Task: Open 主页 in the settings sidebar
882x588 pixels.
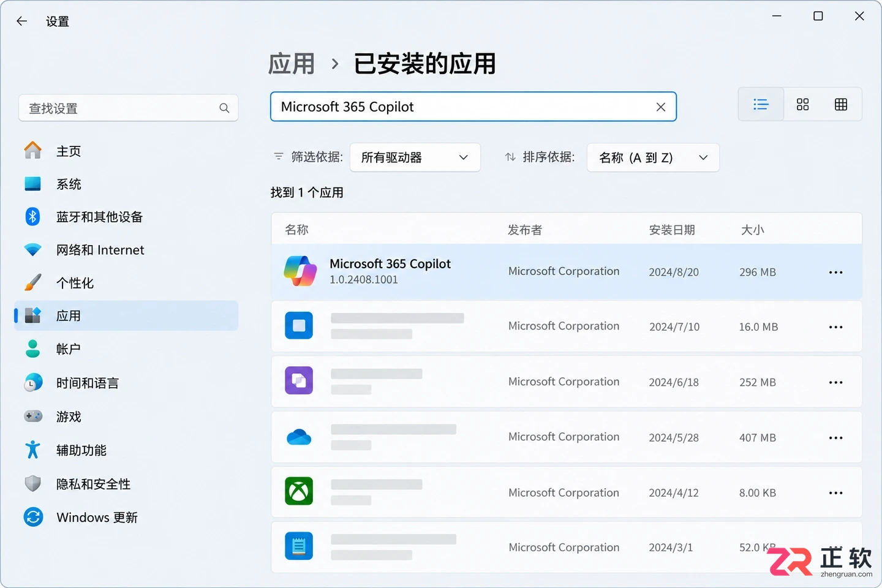Action: pyautogui.click(x=126, y=151)
